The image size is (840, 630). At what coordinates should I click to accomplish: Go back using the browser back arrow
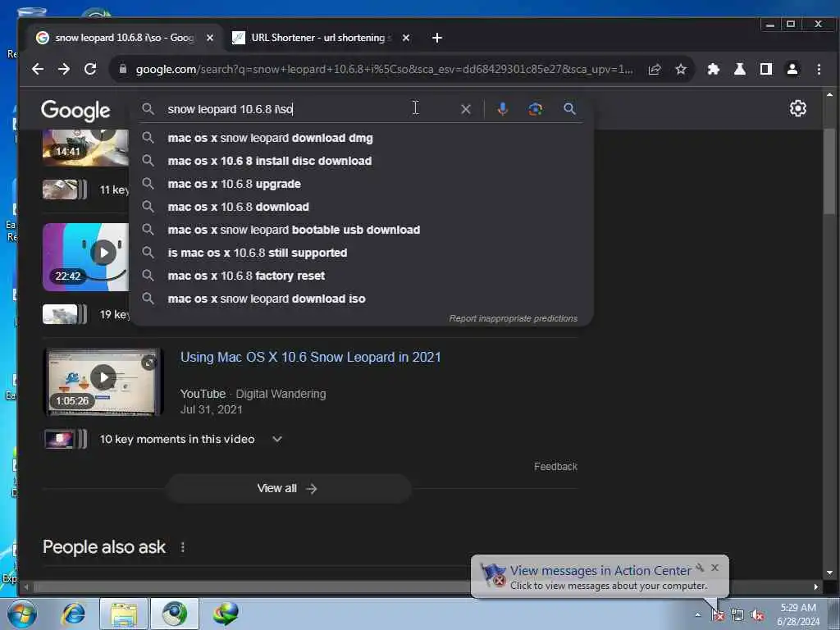38,69
